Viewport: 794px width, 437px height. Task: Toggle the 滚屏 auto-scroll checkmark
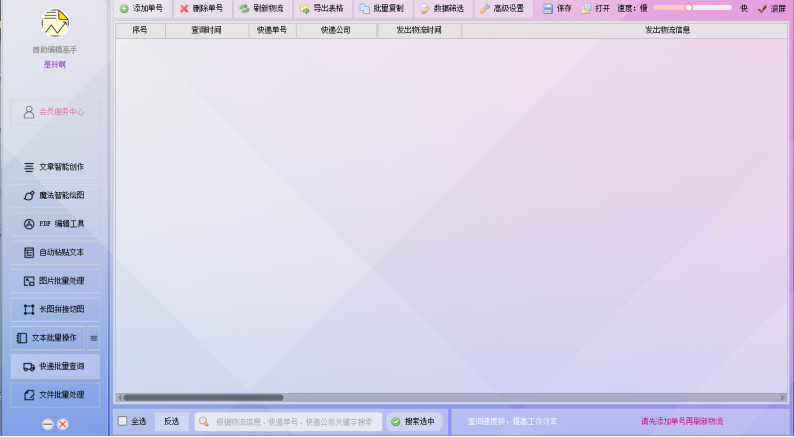[772, 9]
